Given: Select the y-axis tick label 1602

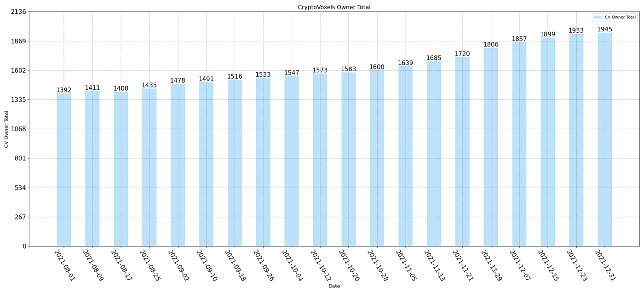Looking at the screenshot, I should pos(18,70).
